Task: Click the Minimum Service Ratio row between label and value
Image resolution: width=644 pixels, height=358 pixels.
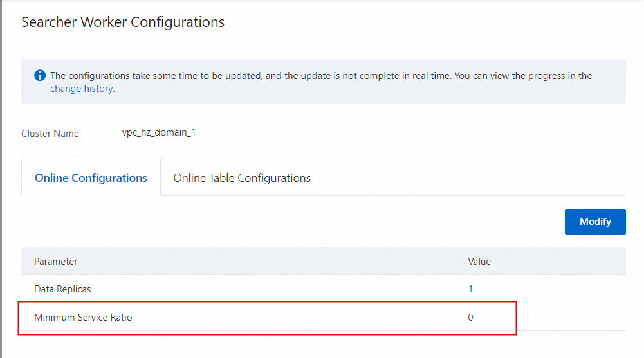Action: (290, 317)
